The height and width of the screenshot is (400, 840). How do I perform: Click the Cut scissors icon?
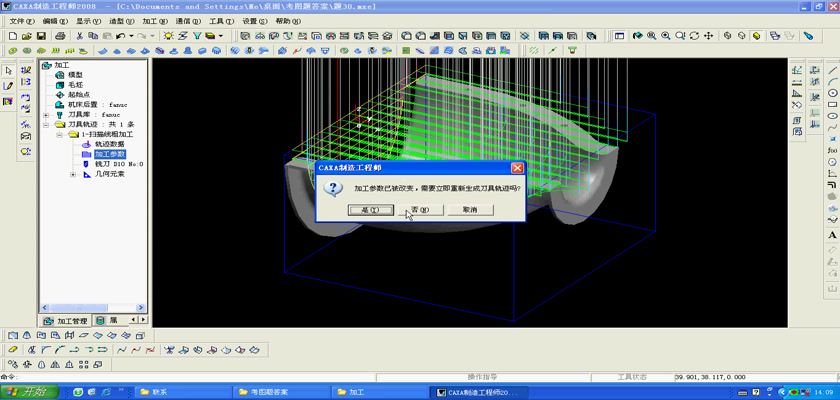79,36
